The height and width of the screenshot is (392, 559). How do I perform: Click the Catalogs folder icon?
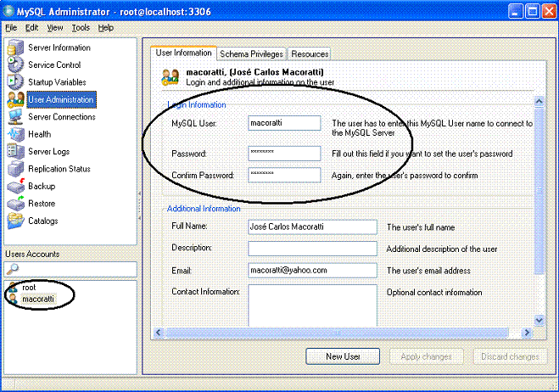tap(15, 221)
